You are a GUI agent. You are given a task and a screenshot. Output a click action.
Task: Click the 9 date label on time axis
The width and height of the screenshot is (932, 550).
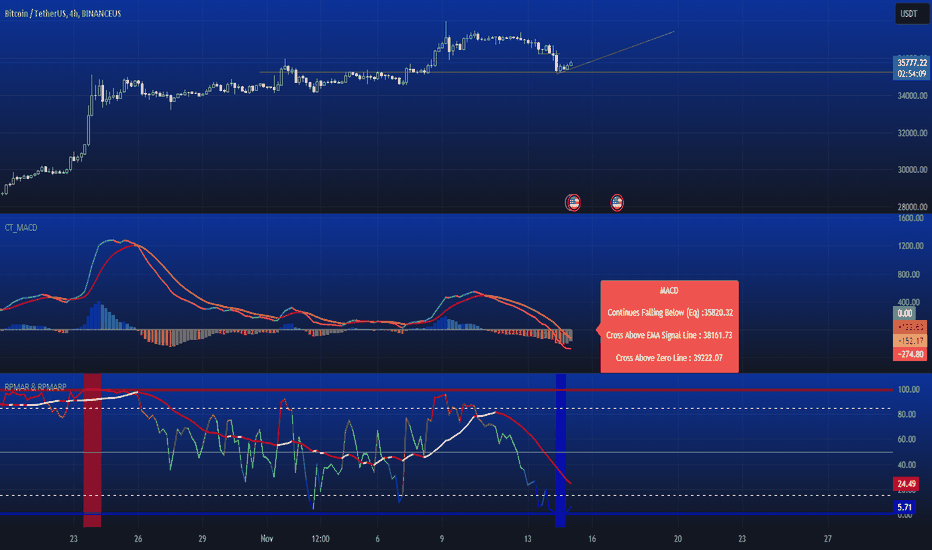(x=442, y=539)
